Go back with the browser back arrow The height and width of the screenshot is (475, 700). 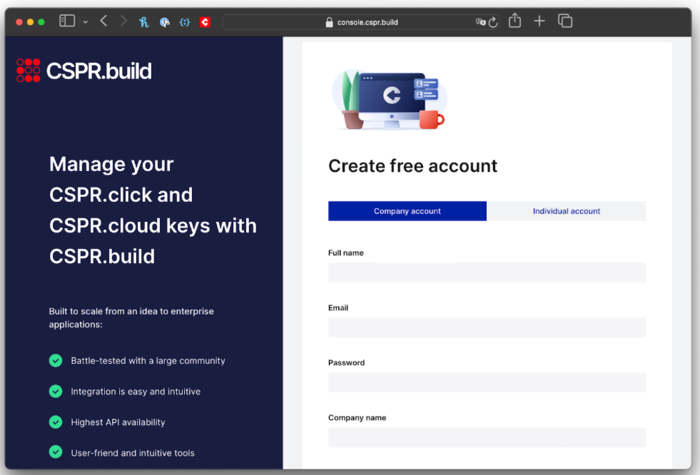104,21
